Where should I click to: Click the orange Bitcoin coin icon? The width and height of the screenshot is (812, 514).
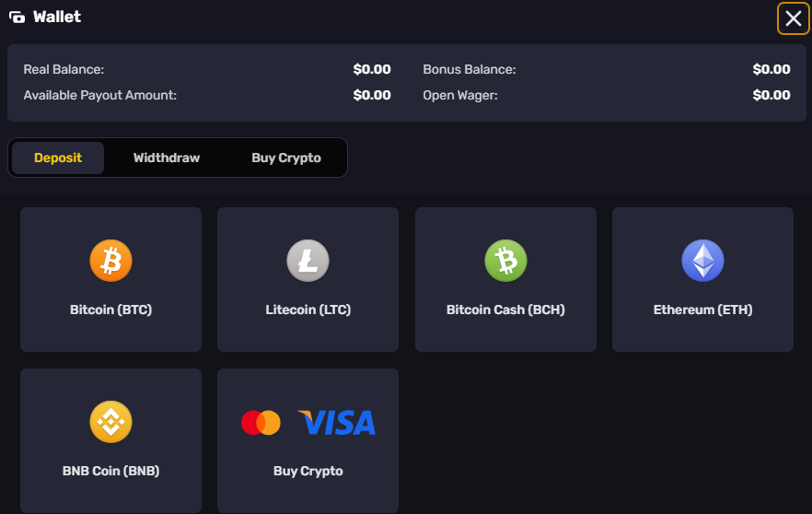[110, 261]
